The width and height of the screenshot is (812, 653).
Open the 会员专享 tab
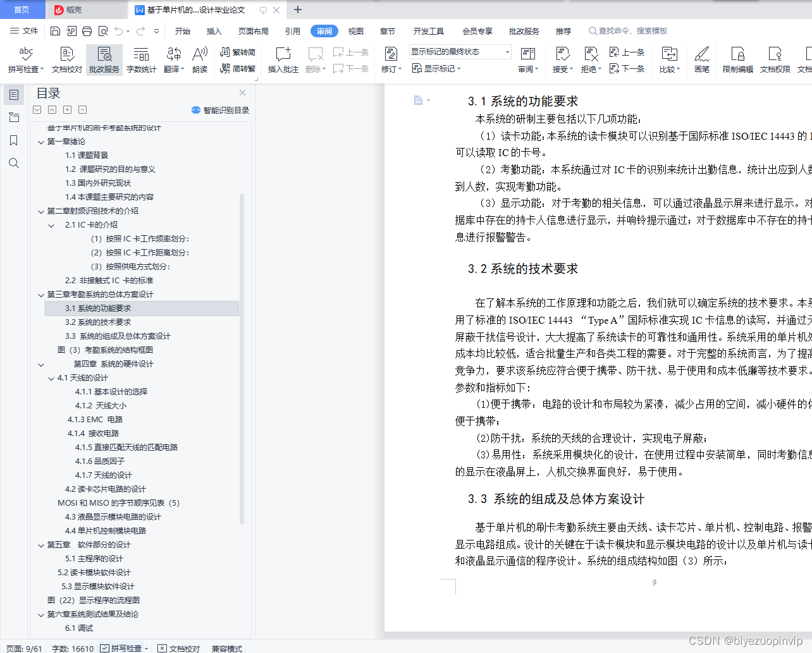[x=477, y=31]
